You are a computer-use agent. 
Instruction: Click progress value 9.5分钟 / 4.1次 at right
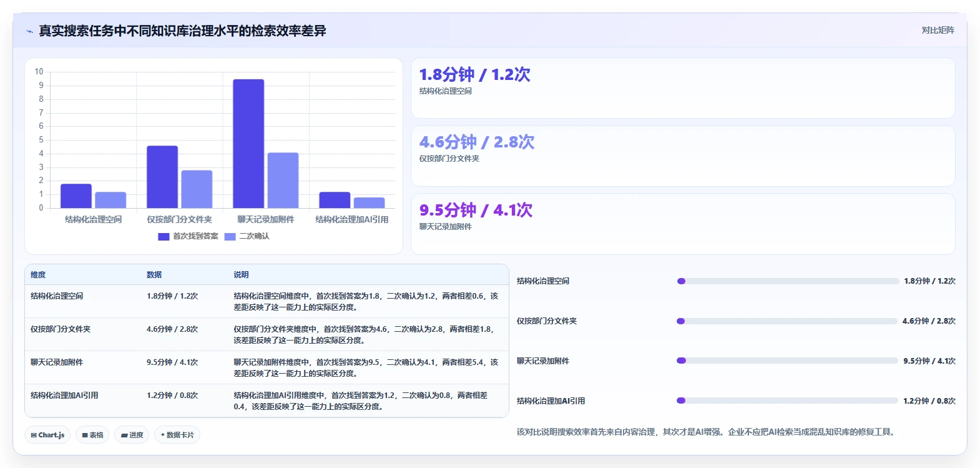tap(929, 361)
